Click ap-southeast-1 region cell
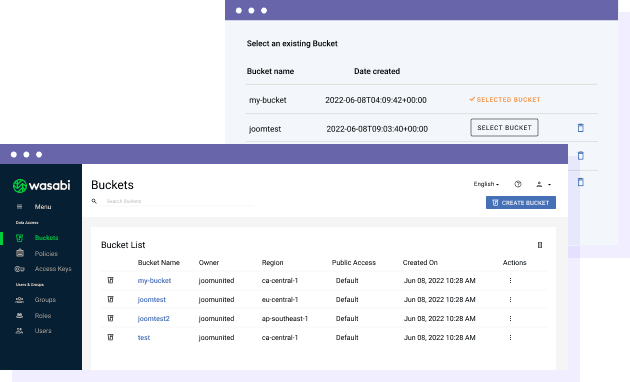 point(284,319)
